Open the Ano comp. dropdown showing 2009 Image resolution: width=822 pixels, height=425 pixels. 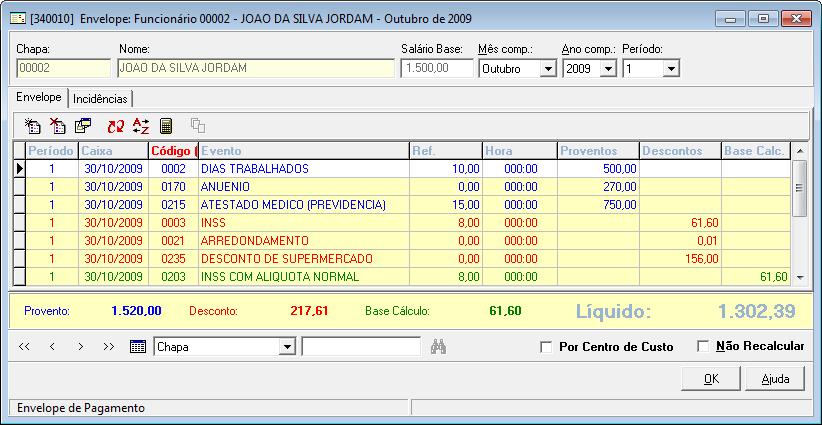[608, 69]
